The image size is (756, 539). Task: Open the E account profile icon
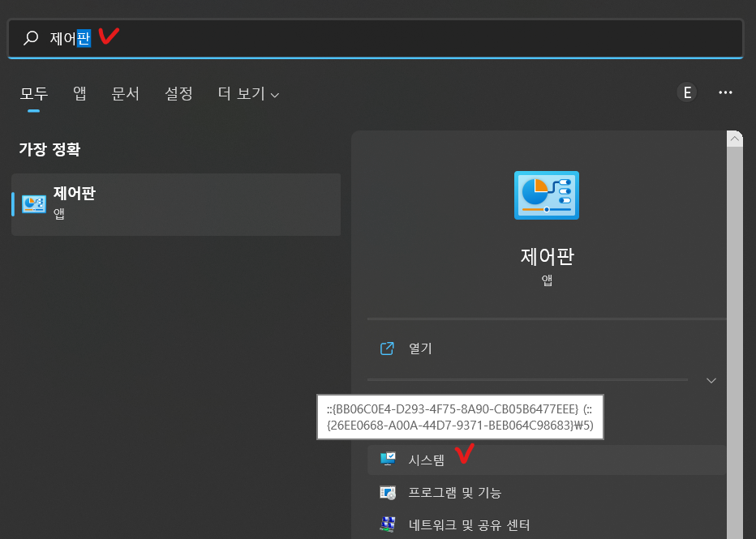tap(686, 92)
